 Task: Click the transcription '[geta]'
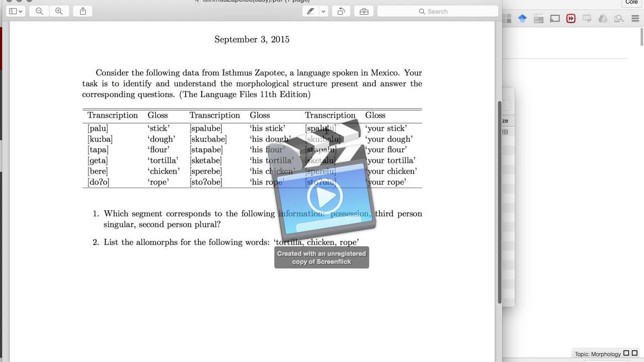98,160
